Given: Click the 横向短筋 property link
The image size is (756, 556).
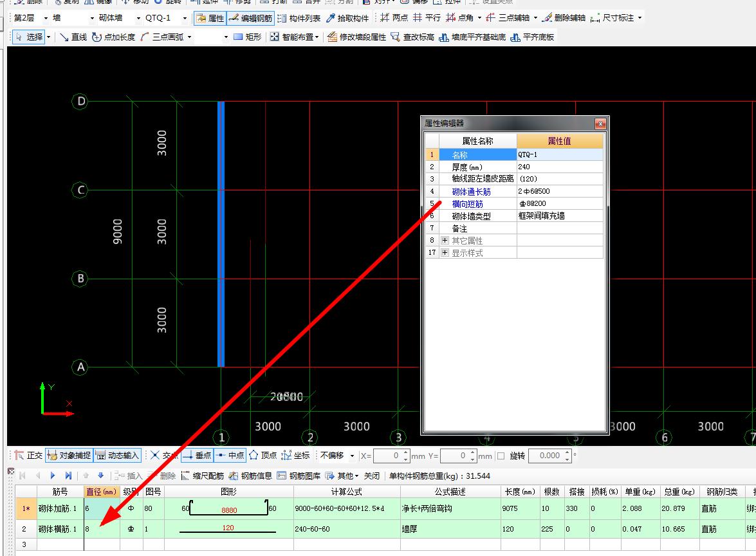Looking at the screenshot, I should pos(467,204).
